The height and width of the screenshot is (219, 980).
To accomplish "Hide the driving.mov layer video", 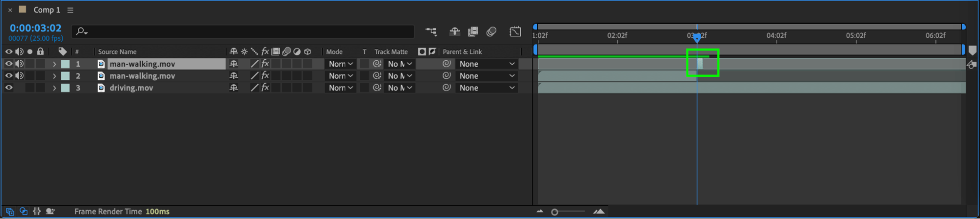I will click(9, 88).
